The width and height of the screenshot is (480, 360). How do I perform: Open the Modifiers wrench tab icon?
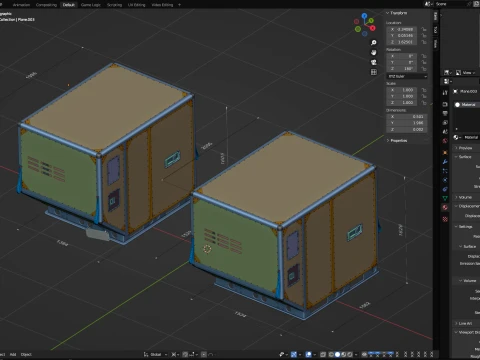(445, 162)
